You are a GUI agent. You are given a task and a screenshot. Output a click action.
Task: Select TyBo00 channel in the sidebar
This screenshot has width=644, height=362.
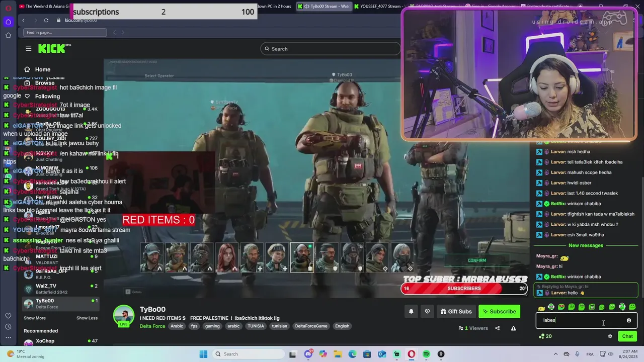click(60, 304)
